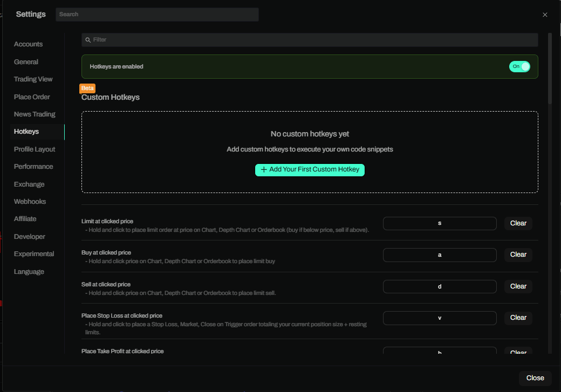561x392 pixels.
Task: Click the settings Search field
Action: pyautogui.click(x=157, y=15)
